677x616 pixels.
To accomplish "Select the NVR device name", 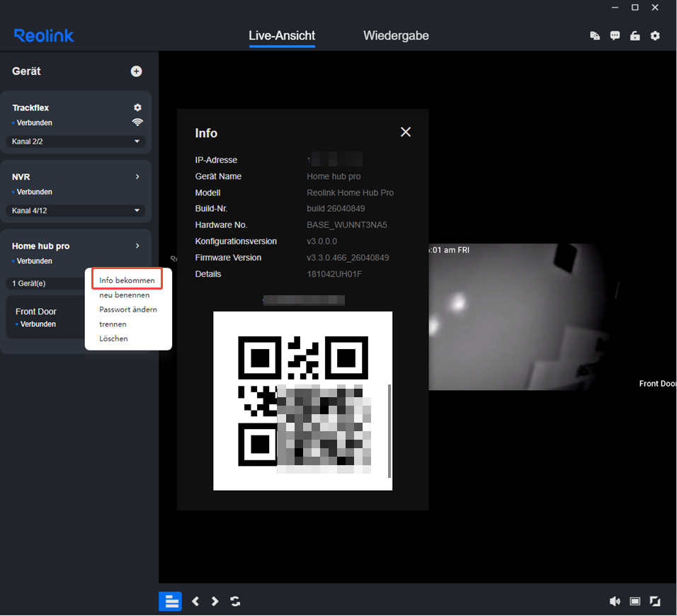I will coord(21,176).
